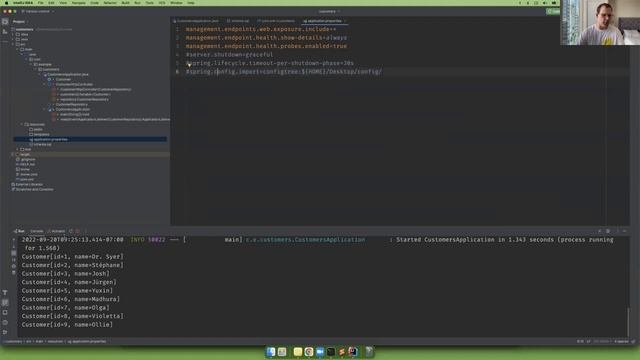Open the Project tool window icon
The height and width of the screenshot is (360, 640).
(5, 22)
